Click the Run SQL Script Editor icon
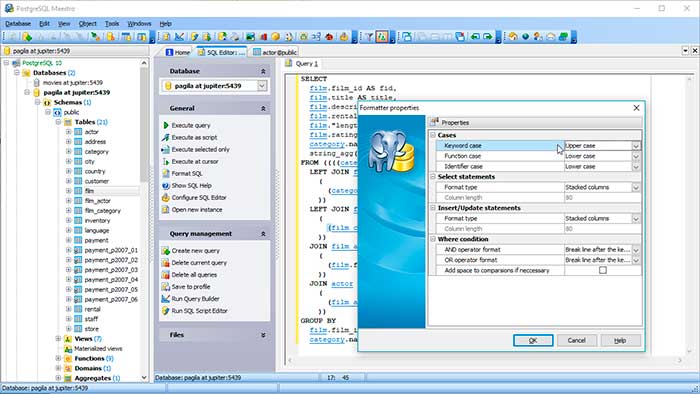Screen dimensions: 700x394 pos(166,311)
